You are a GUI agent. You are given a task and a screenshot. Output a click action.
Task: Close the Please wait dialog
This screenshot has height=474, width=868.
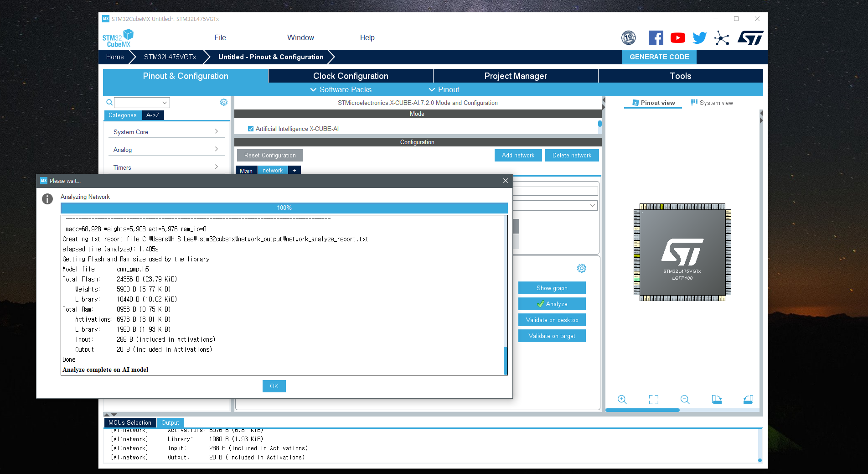coord(506,181)
